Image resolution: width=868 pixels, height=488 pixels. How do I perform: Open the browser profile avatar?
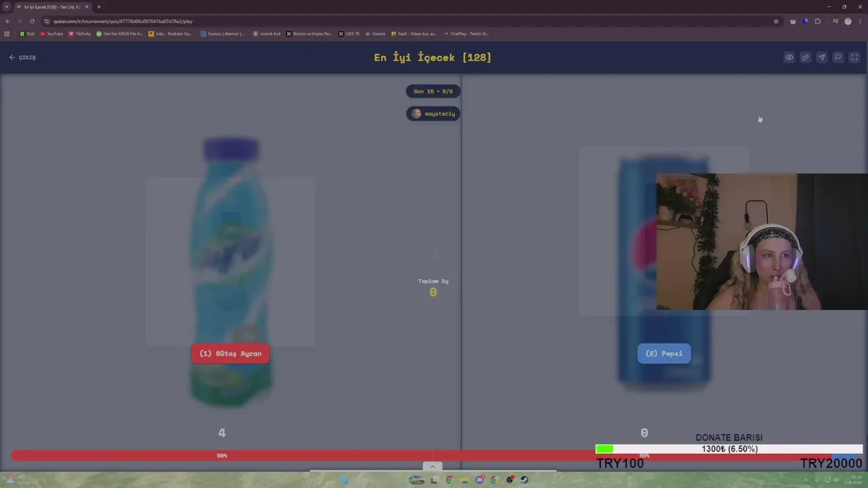(848, 21)
